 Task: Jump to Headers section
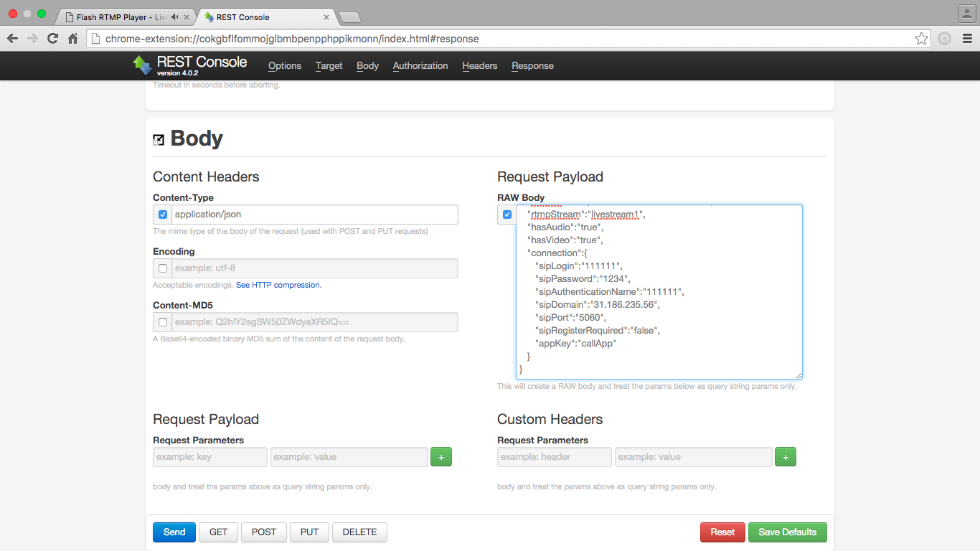480,66
